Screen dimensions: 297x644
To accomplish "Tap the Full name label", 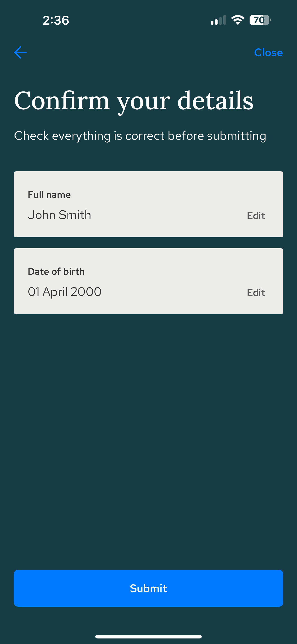I will 49,194.
